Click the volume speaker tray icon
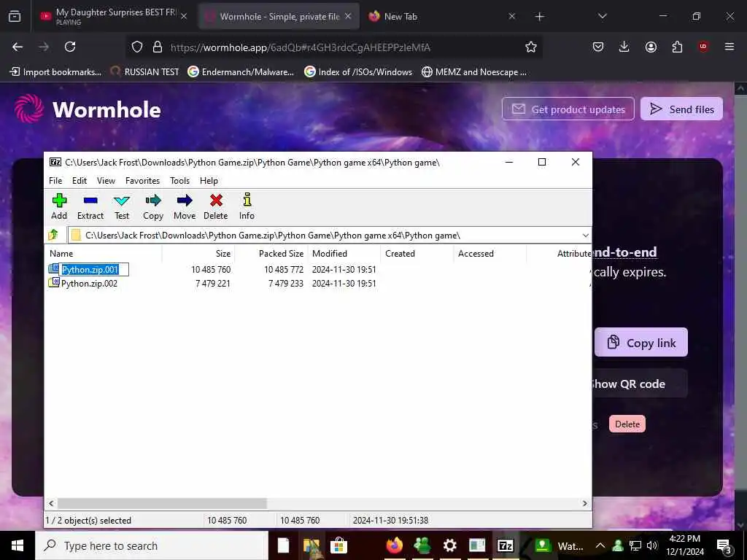747x560 pixels. pyautogui.click(x=652, y=545)
